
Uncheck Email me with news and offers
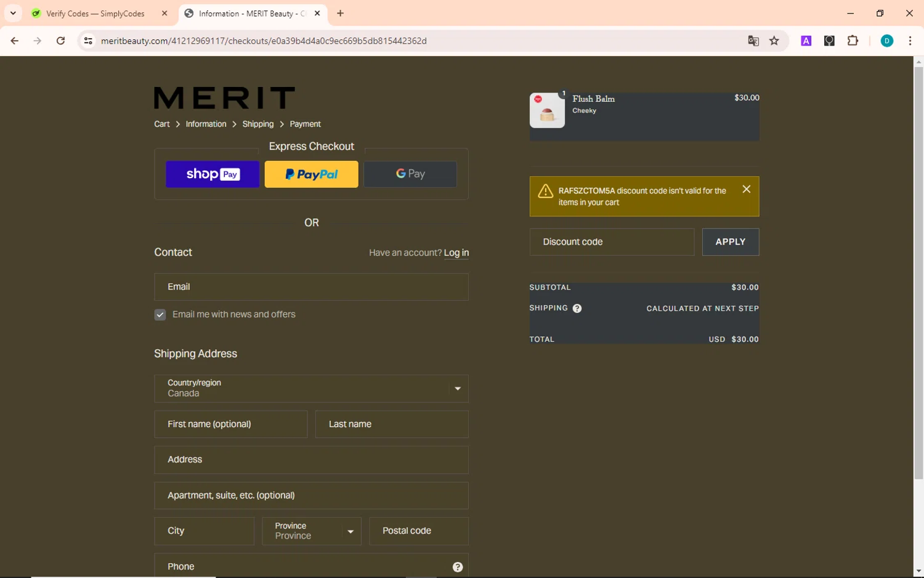pos(160,315)
